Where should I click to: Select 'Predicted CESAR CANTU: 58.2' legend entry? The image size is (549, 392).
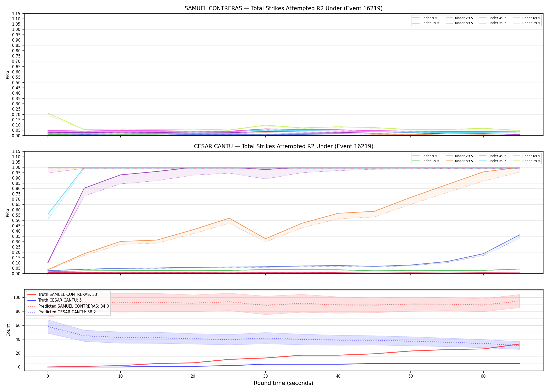62,312
